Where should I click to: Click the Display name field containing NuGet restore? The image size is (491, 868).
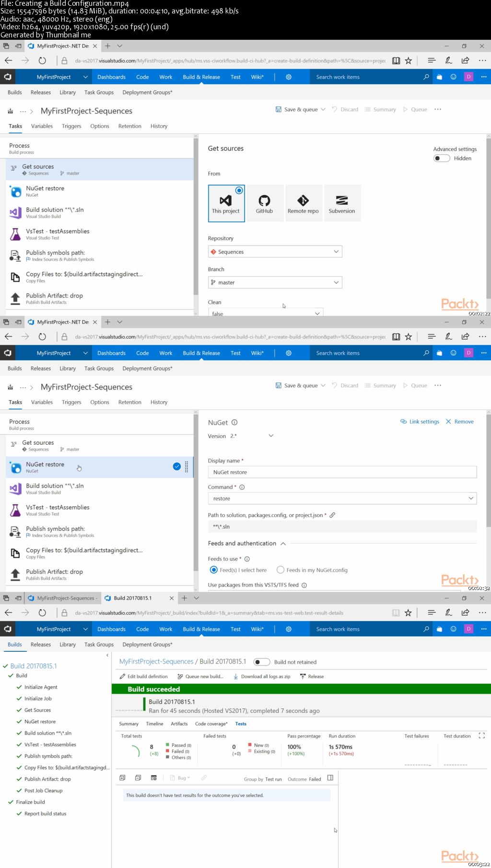[x=342, y=472]
